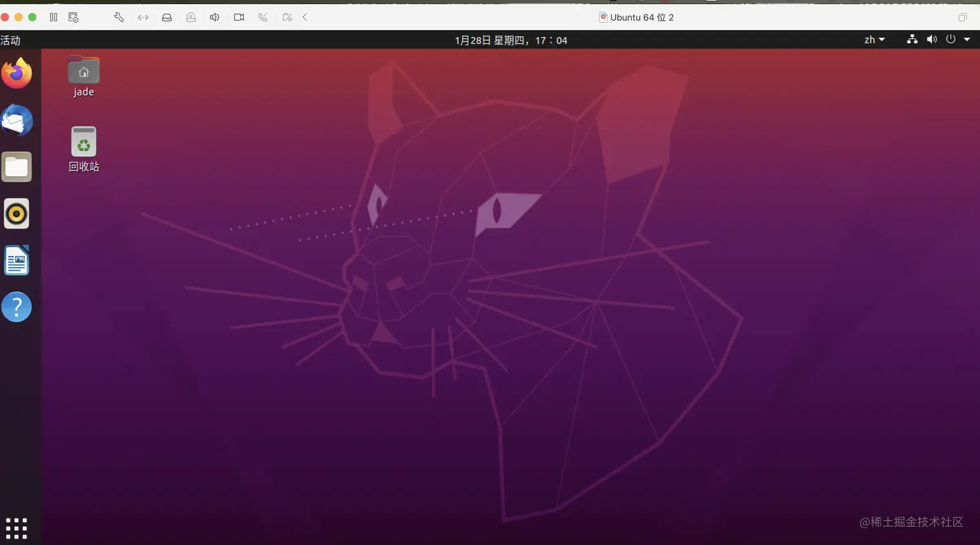Open virtual machine settings via wrench icon

[x=119, y=17]
